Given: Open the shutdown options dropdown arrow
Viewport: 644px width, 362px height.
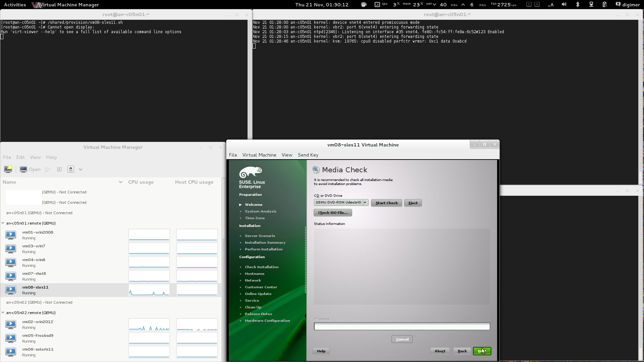Looking at the screenshot, I should (80, 169).
